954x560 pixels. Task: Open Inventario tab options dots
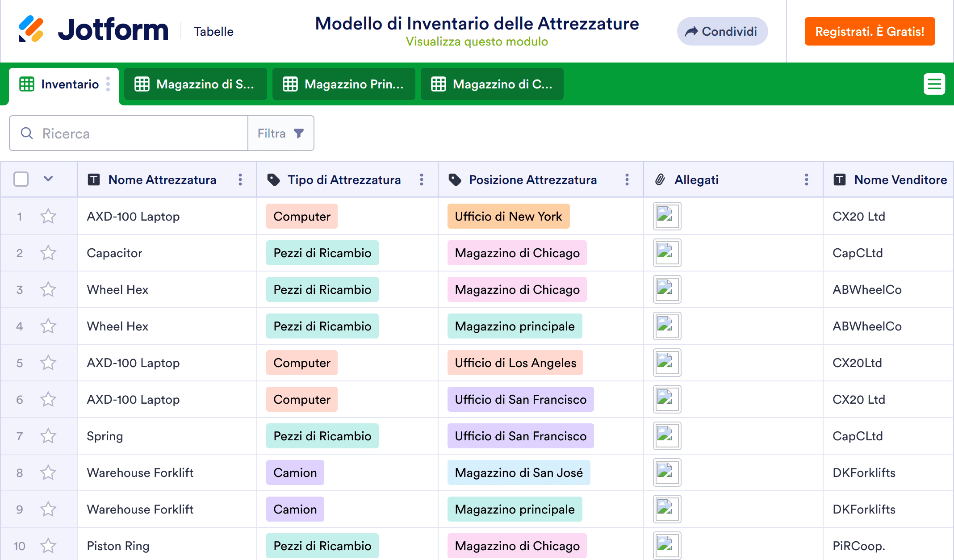point(108,84)
